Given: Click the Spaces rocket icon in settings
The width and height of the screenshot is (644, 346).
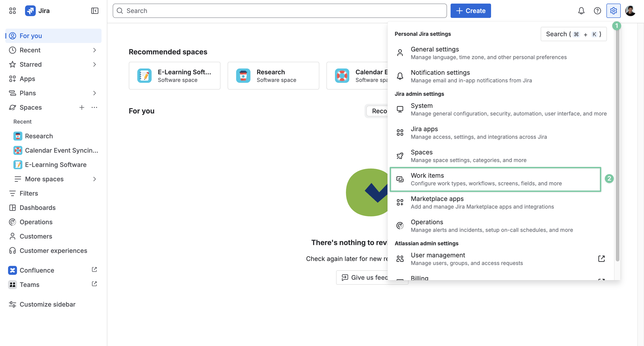Looking at the screenshot, I should point(400,156).
